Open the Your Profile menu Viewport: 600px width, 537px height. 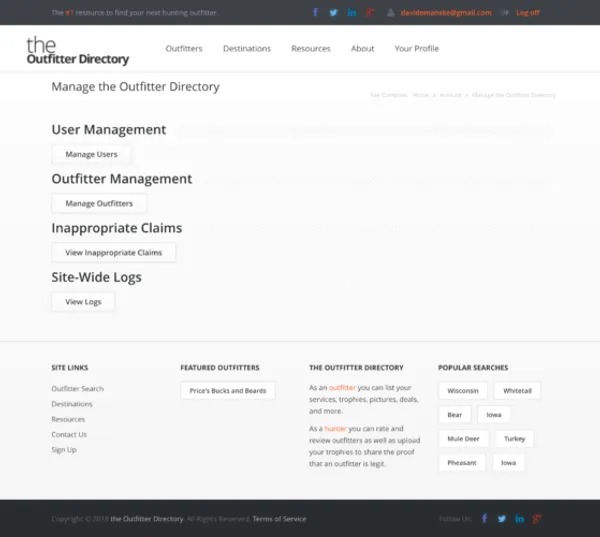pos(417,49)
